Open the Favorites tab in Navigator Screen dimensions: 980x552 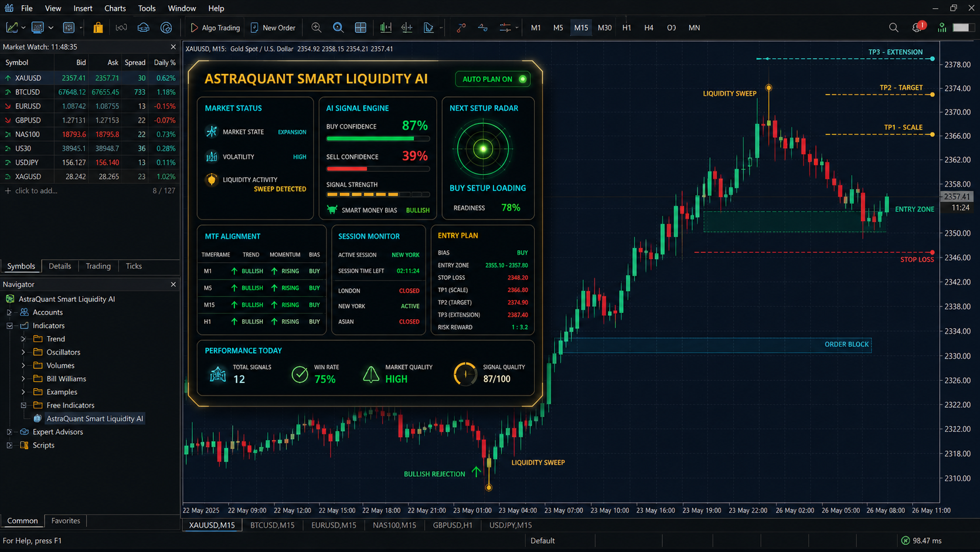point(66,521)
